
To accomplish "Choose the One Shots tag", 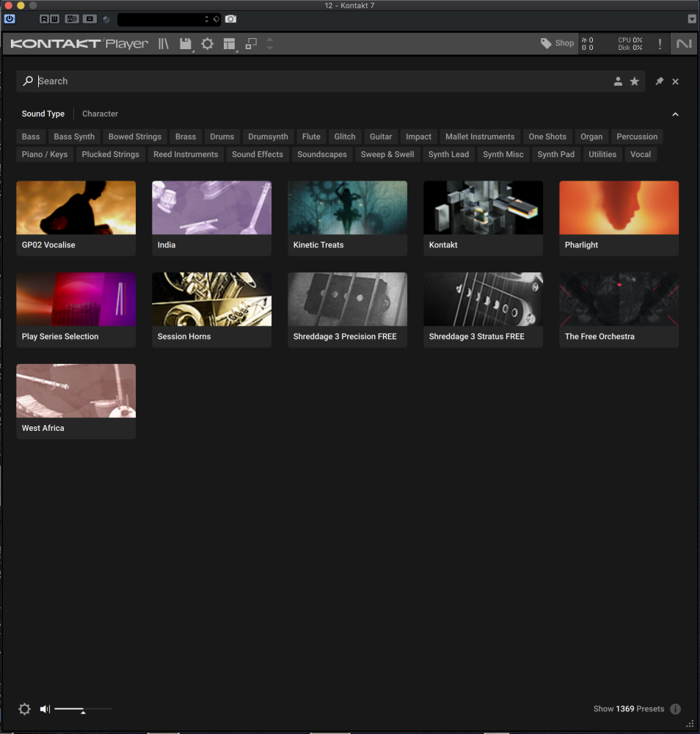I will [x=547, y=137].
